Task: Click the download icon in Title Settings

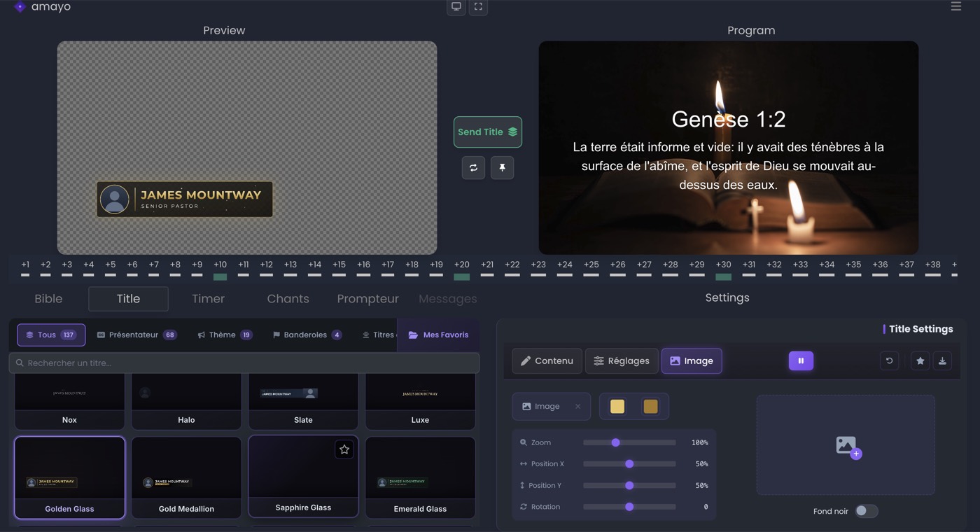Action: (x=942, y=360)
